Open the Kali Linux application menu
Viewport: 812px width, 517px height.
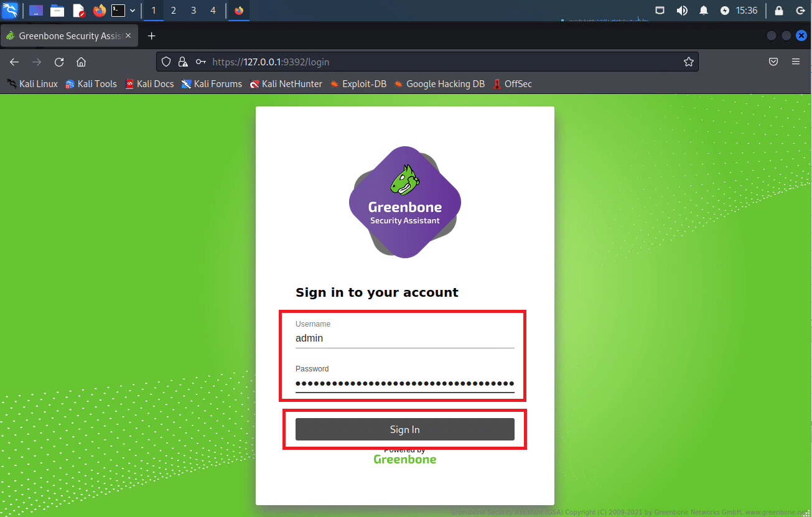[10, 11]
